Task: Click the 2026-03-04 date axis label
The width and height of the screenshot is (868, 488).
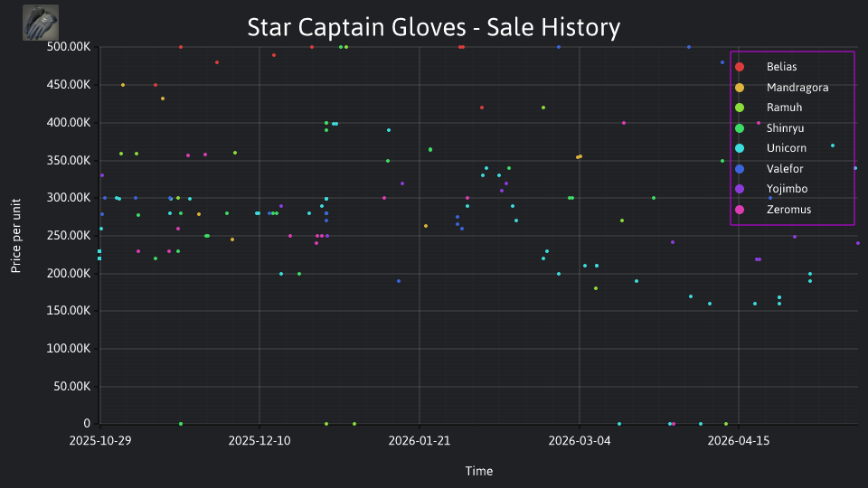Action: click(579, 441)
